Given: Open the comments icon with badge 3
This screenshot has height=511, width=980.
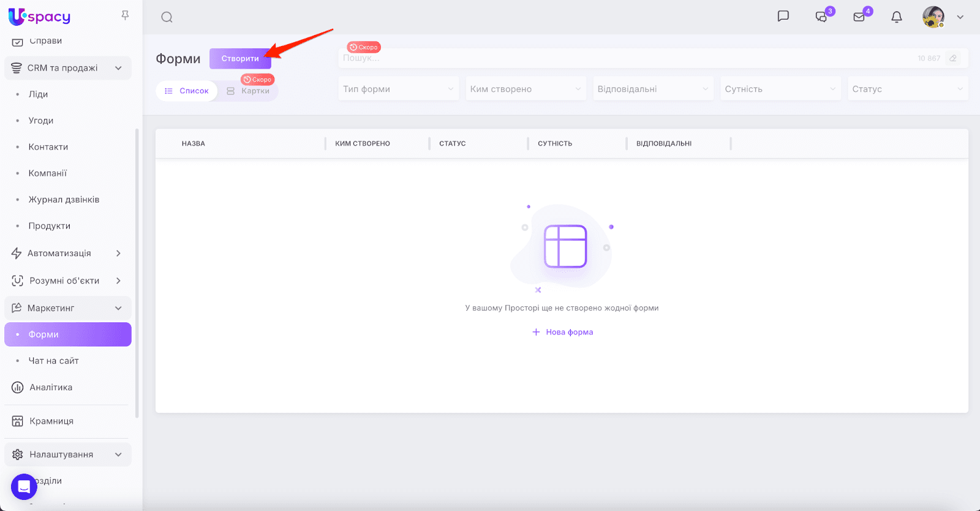Looking at the screenshot, I should pos(821,17).
